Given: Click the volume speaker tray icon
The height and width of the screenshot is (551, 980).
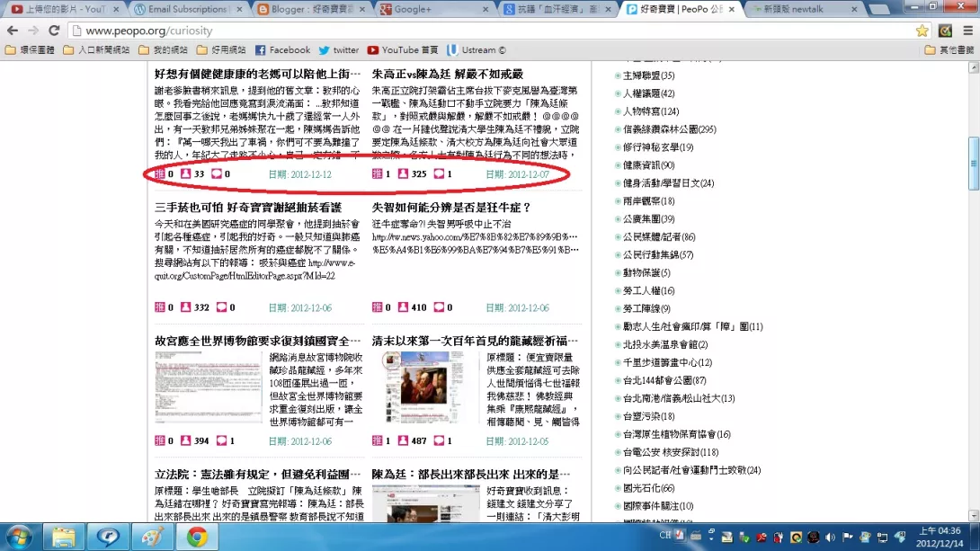Looking at the screenshot, I should point(830,537).
